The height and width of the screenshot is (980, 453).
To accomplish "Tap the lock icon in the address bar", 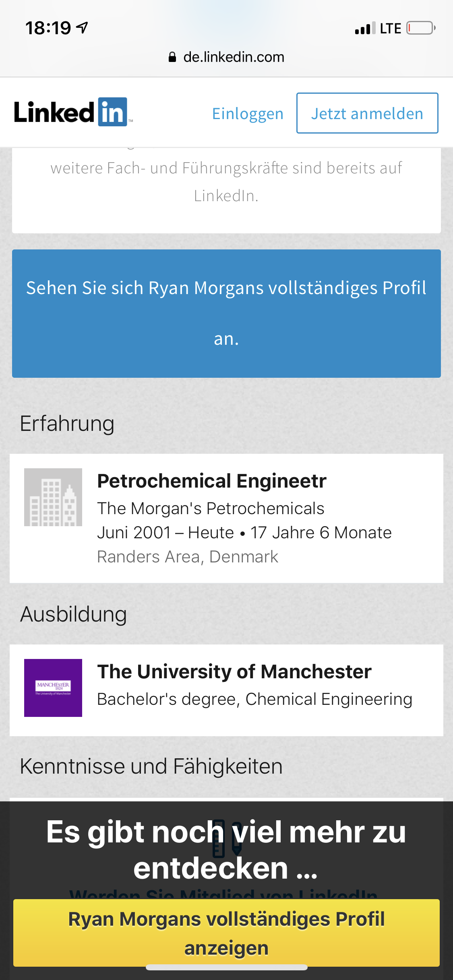I will click(172, 57).
